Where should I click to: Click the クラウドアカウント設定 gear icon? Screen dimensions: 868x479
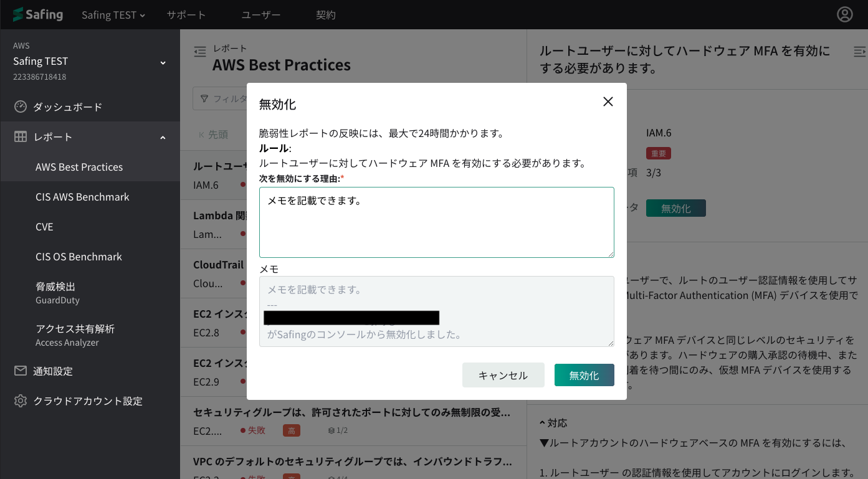[21, 401]
